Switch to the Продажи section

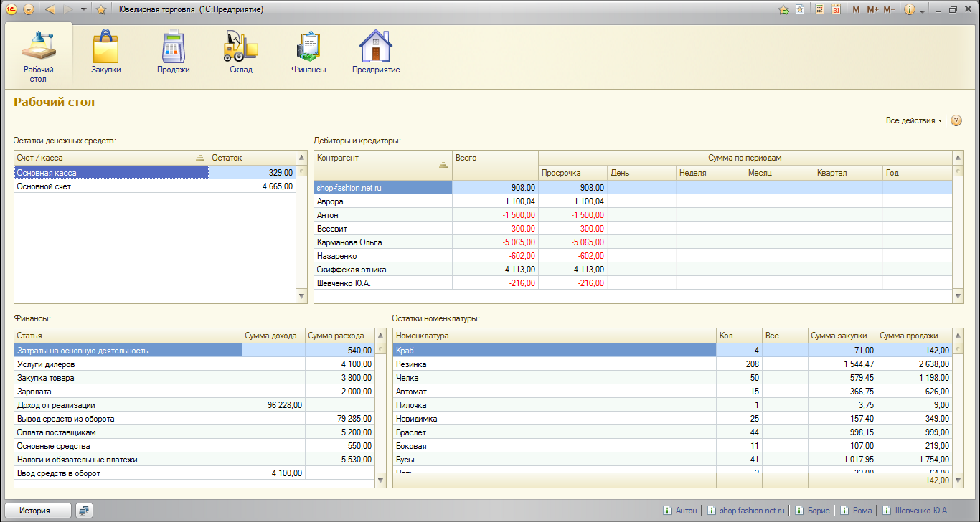(x=174, y=52)
